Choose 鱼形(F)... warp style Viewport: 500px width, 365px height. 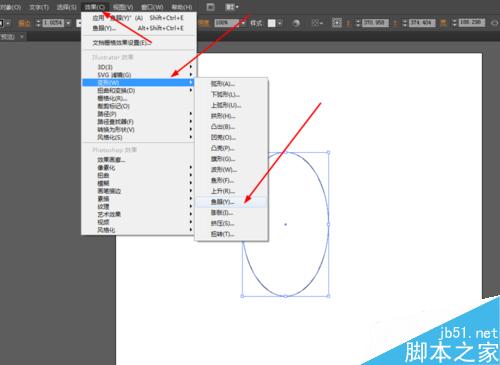coord(231,180)
